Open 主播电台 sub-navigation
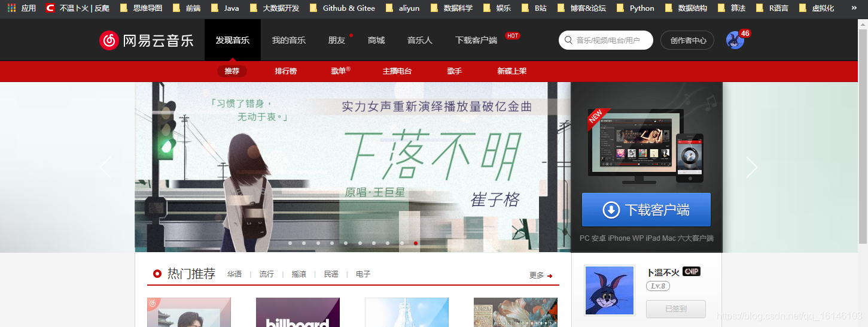 397,71
